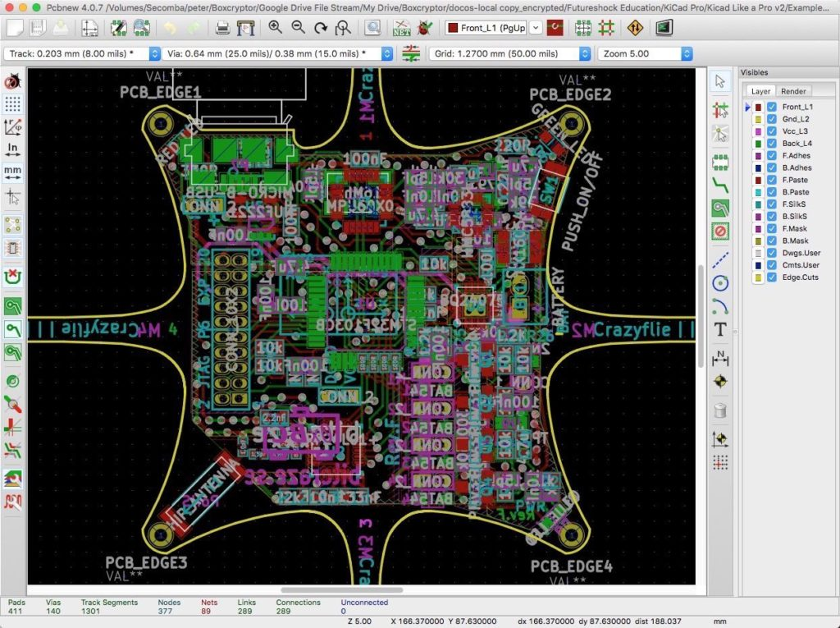Click the Zoom In magnifier on the toolbar
840x628 pixels.
pos(276,26)
